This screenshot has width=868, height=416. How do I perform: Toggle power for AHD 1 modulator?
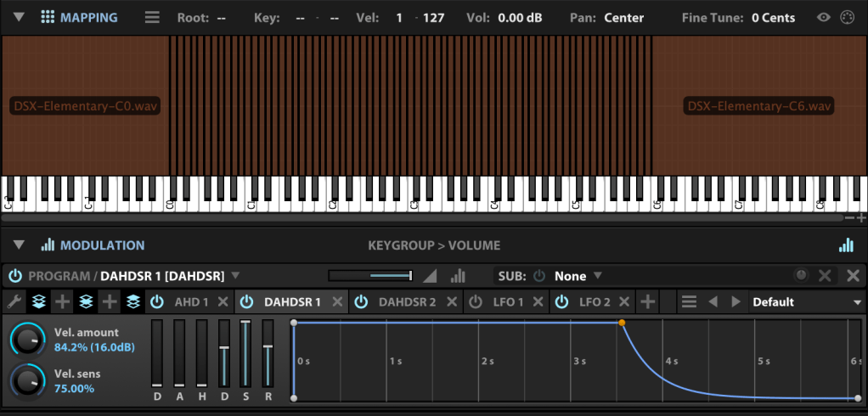[157, 301]
